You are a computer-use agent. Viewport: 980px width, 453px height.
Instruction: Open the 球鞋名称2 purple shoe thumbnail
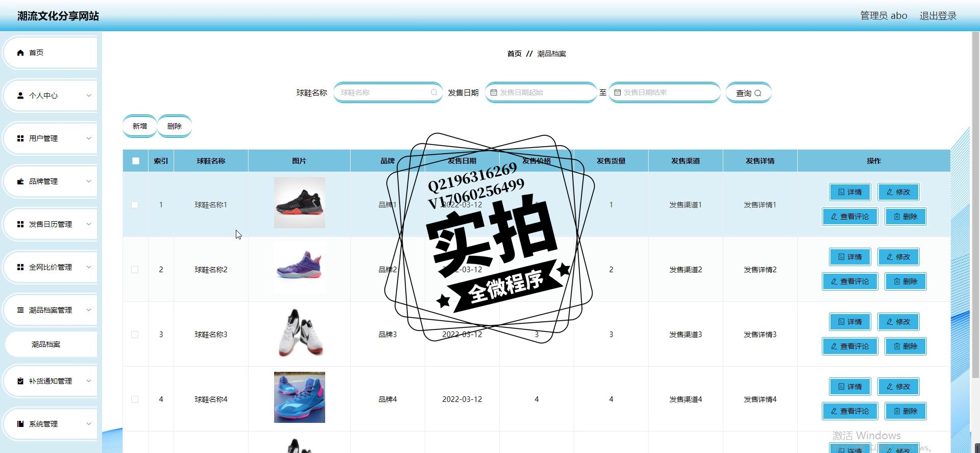(300, 268)
